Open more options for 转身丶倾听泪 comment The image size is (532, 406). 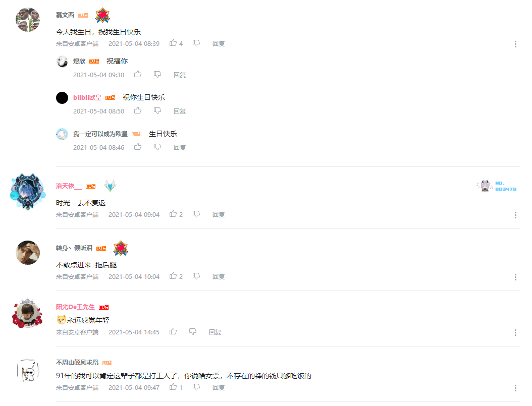(x=515, y=277)
